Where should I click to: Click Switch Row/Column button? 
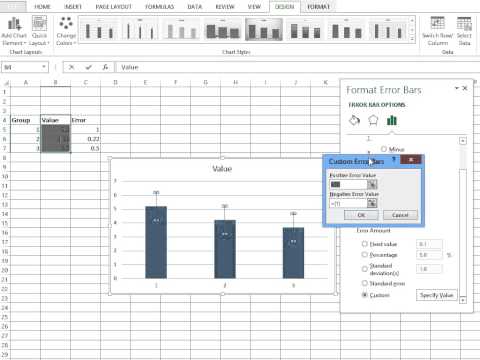tap(437, 31)
